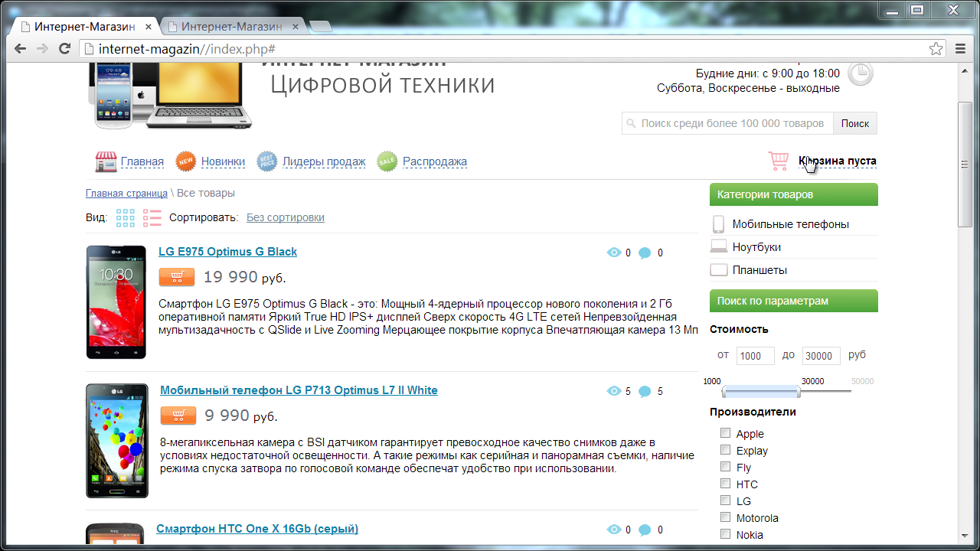Add LG E975 Optimus G to cart
This screenshot has width=980, height=551.
(177, 277)
